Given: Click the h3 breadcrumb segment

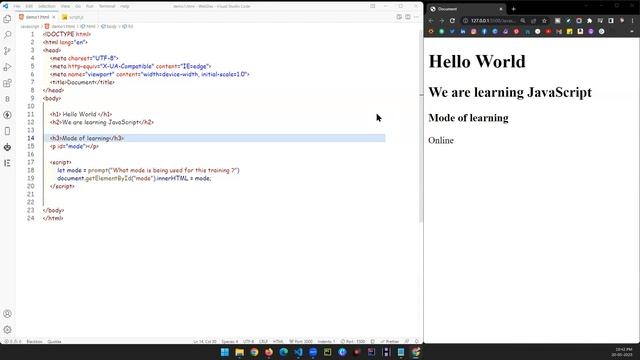Looking at the screenshot, I should coord(128,26).
